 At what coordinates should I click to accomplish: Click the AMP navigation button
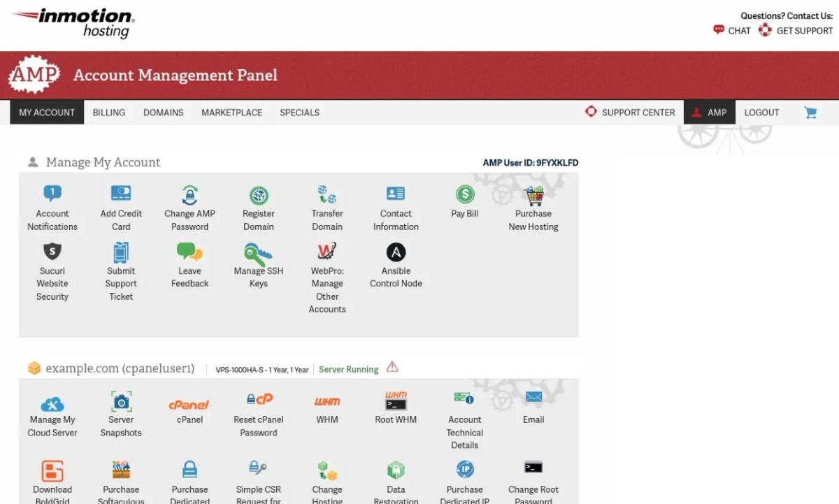(710, 113)
